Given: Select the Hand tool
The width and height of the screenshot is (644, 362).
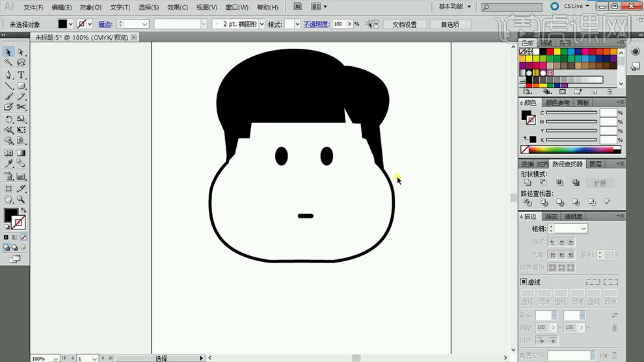Looking at the screenshot, I should [x=8, y=200].
